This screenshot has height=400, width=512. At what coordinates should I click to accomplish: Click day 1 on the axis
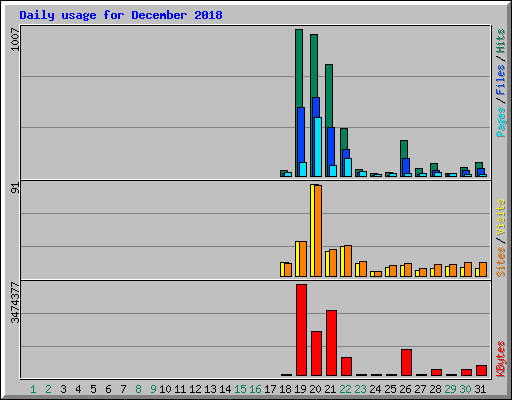click(x=33, y=389)
